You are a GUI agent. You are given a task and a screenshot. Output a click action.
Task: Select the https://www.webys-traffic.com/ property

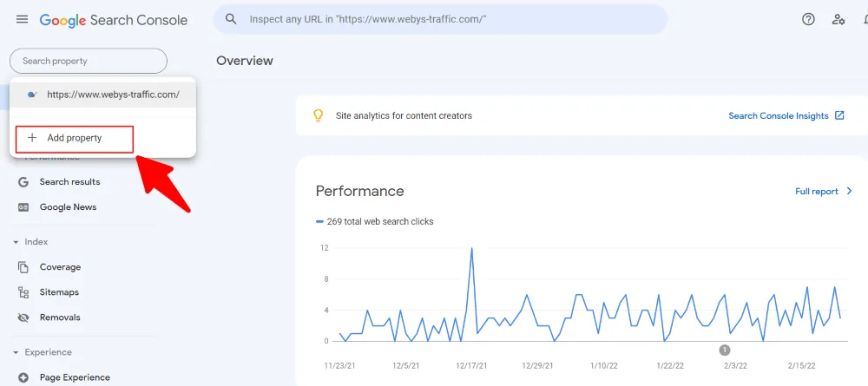[103, 95]
